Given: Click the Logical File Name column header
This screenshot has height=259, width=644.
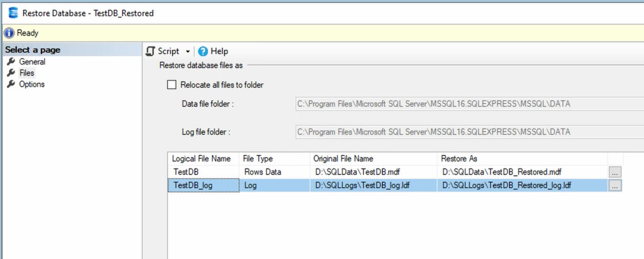Looking at the screenshot, I should (x=203, y=159).
